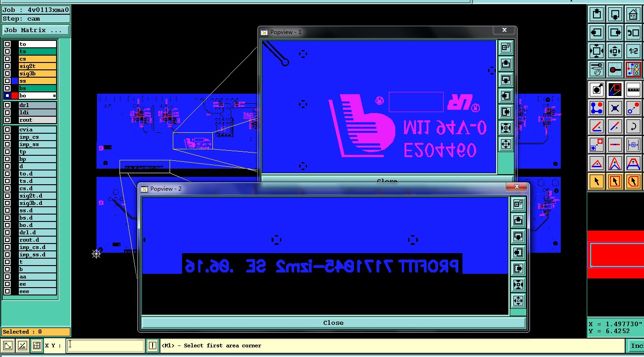Select the dimension measure tool with brackets
Image resolution: width=644 pixels, height=357 pixels.
point(633,144)
